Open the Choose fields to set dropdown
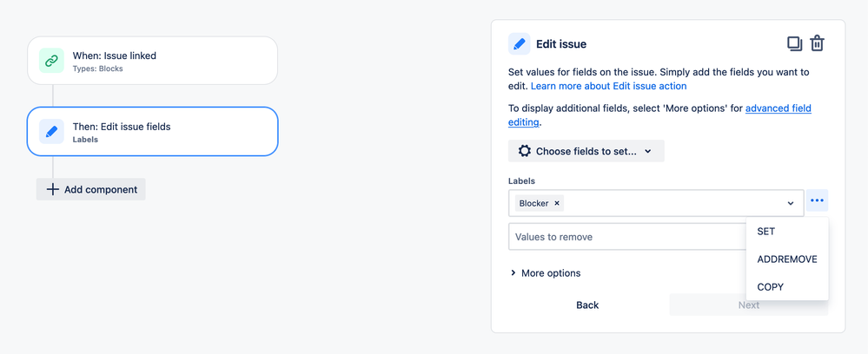The height and width of the screenshot is (354, 868). tap(586, 151)
